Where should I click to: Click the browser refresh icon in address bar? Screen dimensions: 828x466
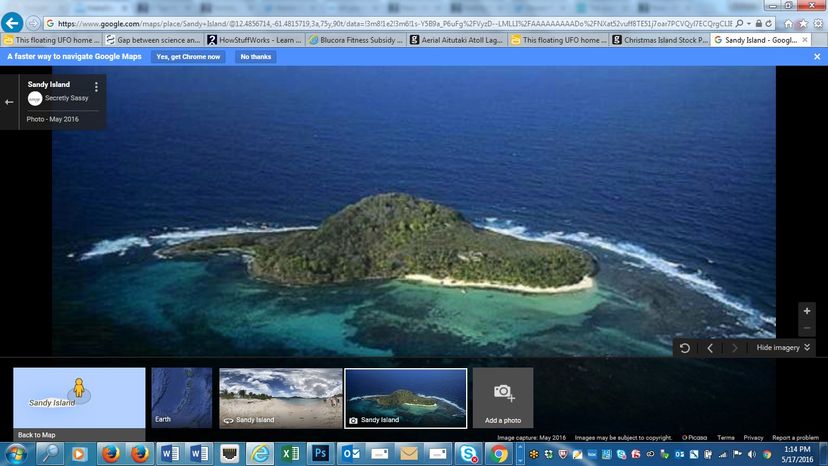point(769,24)
